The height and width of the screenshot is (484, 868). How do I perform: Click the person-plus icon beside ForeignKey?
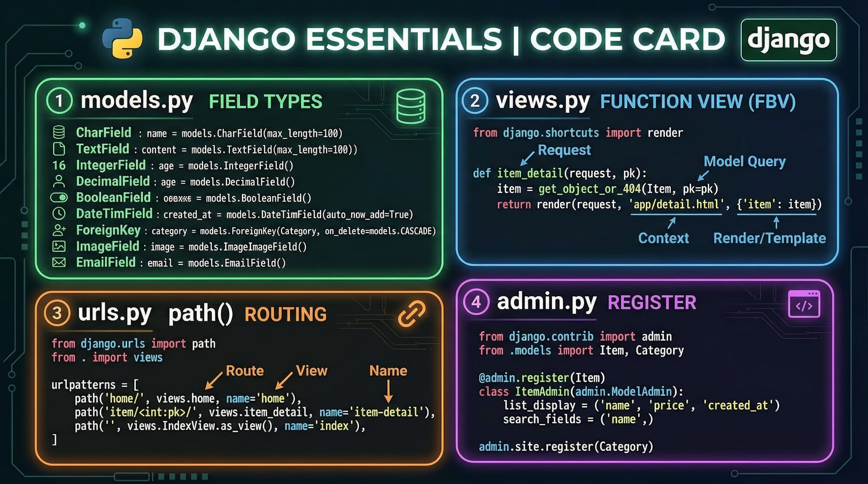tap(59, 230)
